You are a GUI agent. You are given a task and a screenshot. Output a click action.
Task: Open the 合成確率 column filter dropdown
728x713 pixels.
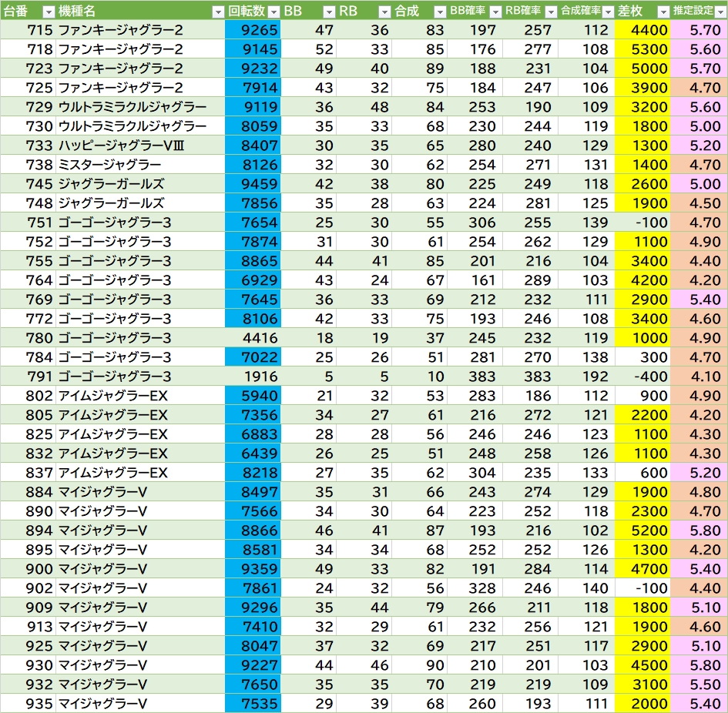pyautogui.click(x=608, y=12)
